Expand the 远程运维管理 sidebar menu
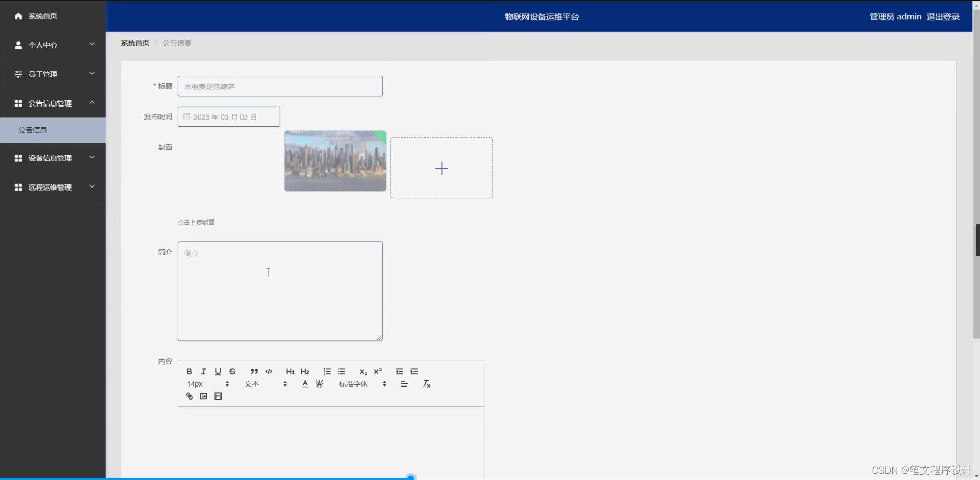Image resolution: width=980 pixels, height=480 pixels. [x=53, y=187]
